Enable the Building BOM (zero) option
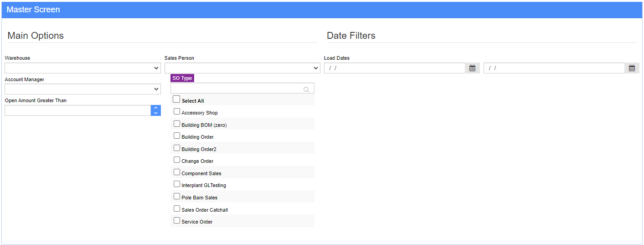 click(x=177, y=124)
